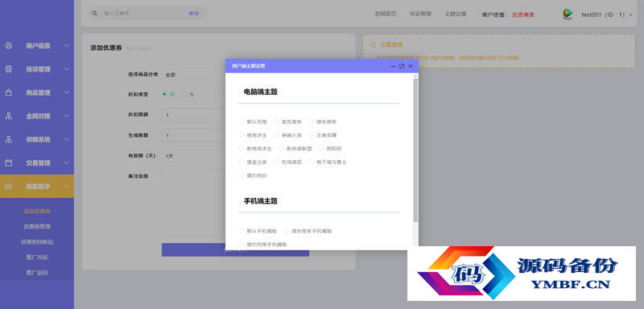Open the 官网首页 header link
This screenshot has height=309, width=644.
pyautogui.click(x=386, y=14)
